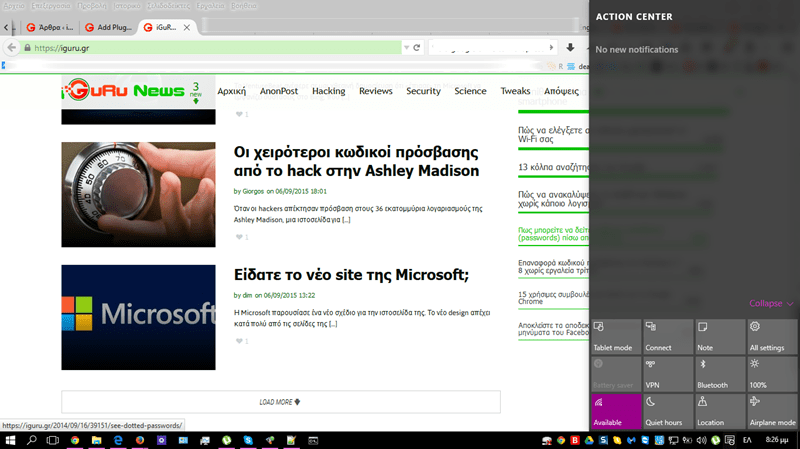This screenshot has width=800, height=449.
Task: Switch to Άρθρα browser tab
Action: click(x=51, y=28)
